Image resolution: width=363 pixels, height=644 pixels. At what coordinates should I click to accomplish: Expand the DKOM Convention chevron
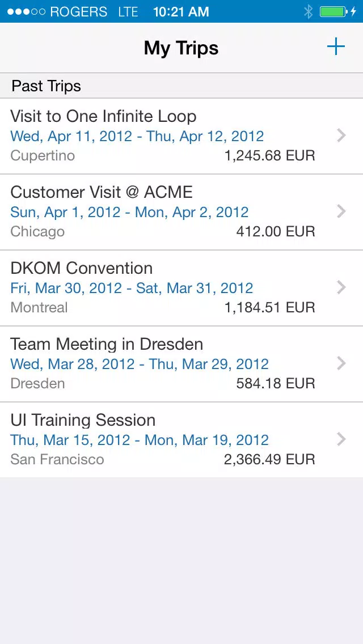[x=341, y=287]
